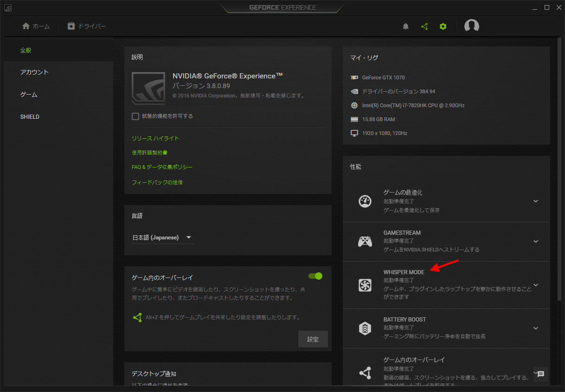The image size is (565, 392).
Task: Go to the ホーム tab
Action: coord(36,26)
